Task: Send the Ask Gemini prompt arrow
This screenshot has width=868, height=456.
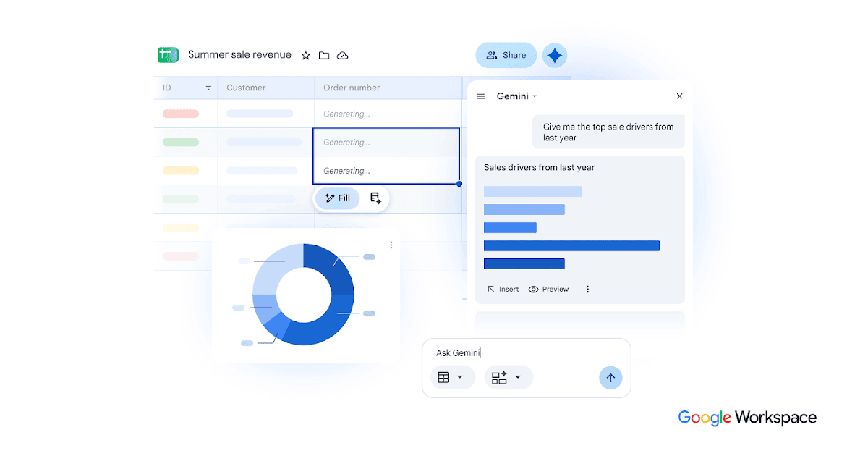Action: [x=610, y=378]
